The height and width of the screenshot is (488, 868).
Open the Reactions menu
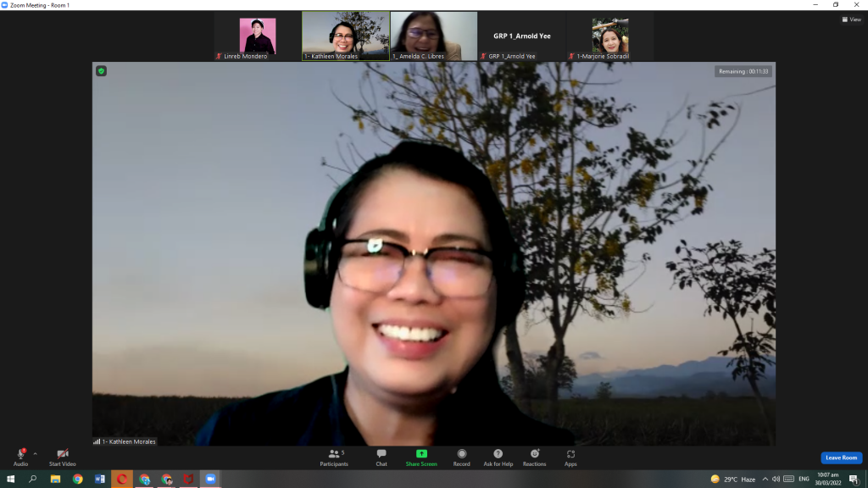(534, 457)
